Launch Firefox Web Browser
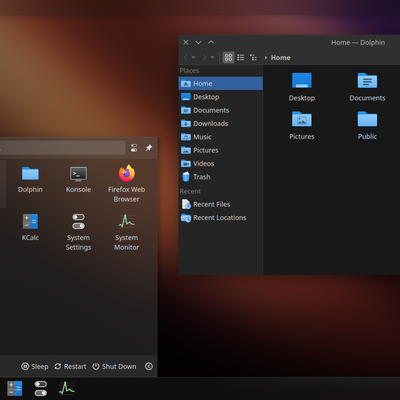Image resolution: width=400 pixels, height=400 pixels. (x=126, y=184)
